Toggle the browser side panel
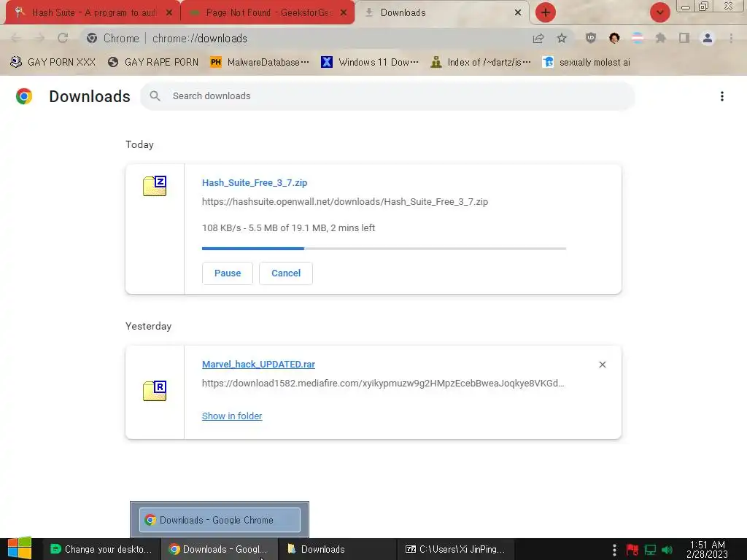Image resolution: width=747 pixels, height=560 pixels. tap(684, 38)
